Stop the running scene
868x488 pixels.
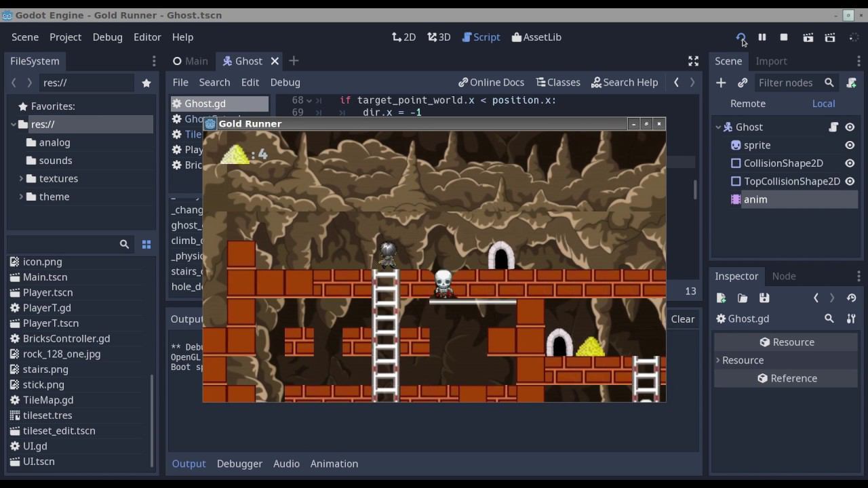tap(784, 37)
